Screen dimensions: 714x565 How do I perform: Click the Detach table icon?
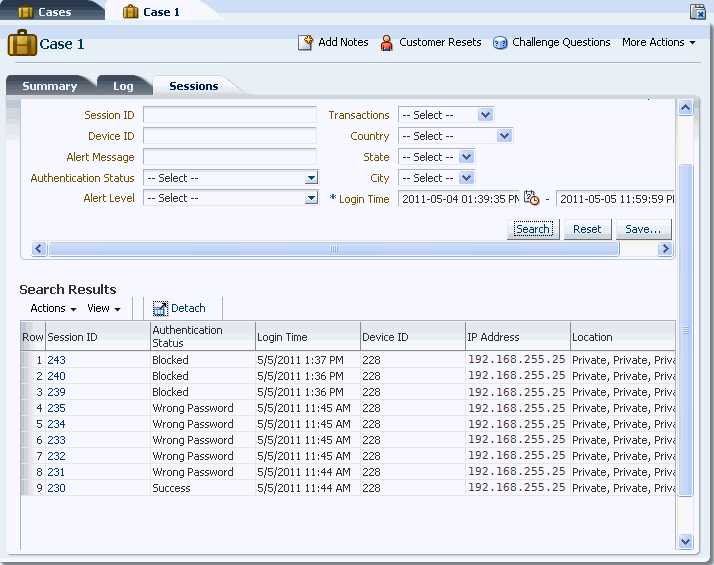click(x=160, y=308)
